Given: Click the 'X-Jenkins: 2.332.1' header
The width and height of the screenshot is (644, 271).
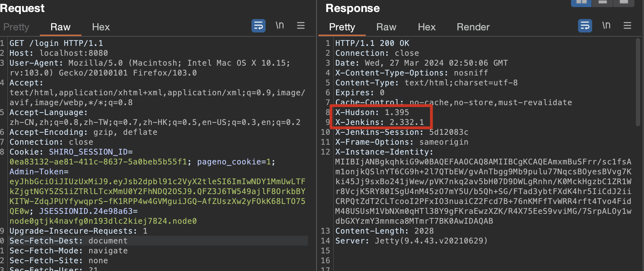Looking at the screenshot, I should [379, 122].
